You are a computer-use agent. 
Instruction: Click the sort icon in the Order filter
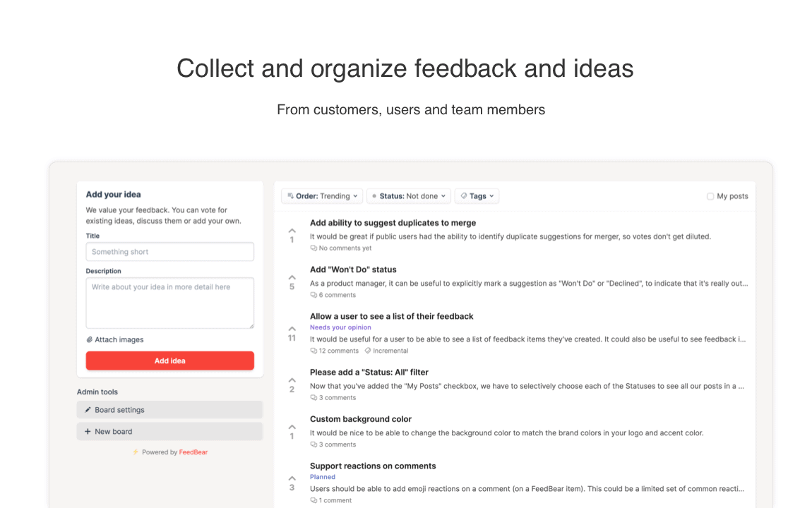(290, 196)
